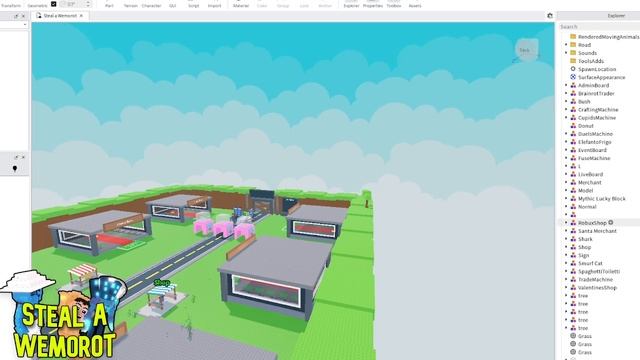Viewport: 640px width, 360px height.
Task: Click the snap value stepper arrows
Action: (x=88, y=4)
